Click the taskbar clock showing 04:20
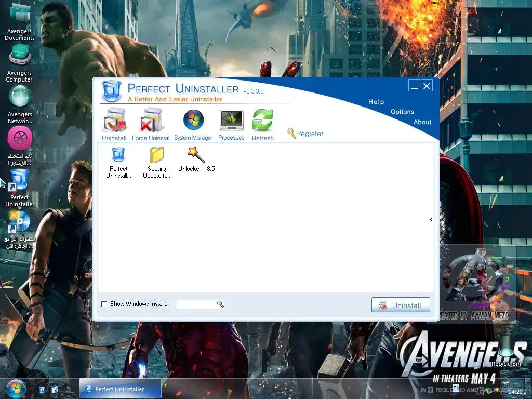 (x=515, y=392)
